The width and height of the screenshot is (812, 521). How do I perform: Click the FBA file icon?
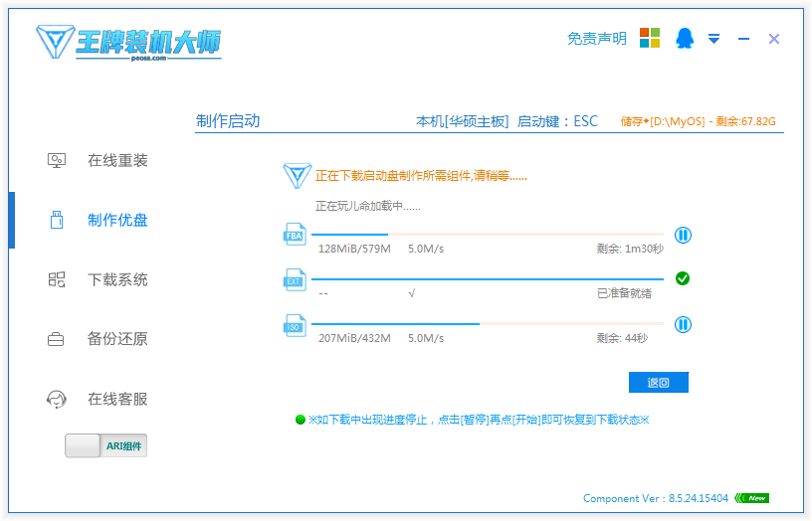click(295, 235)
